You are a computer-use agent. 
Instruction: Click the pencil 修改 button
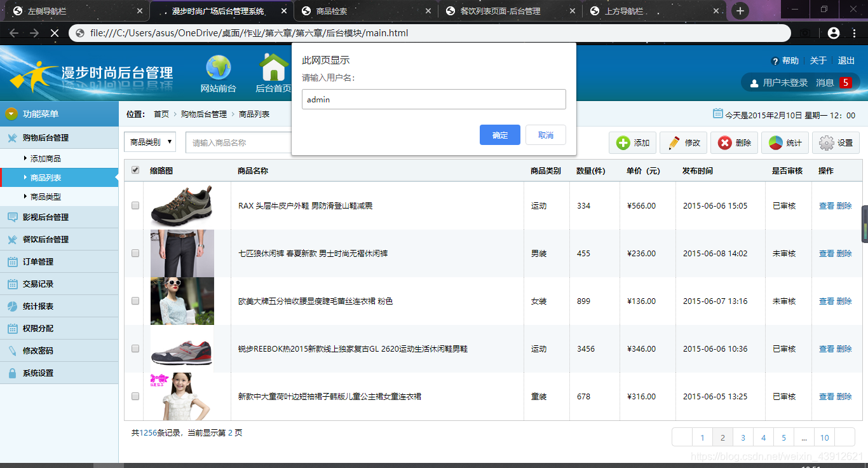click(684, 143)
